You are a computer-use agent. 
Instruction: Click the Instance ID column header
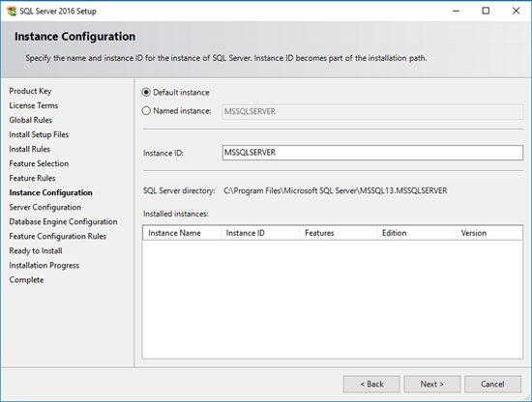[x=260, y=233]
